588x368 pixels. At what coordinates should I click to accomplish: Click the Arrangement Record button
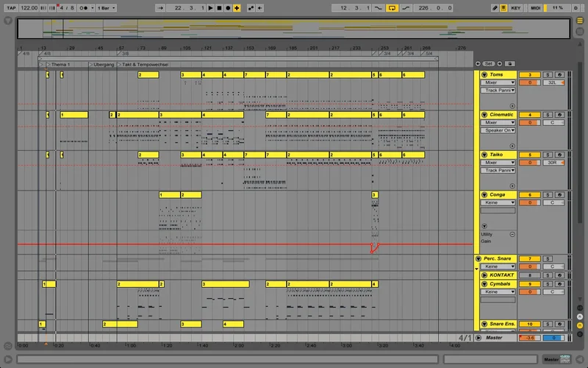click(228, 8)
